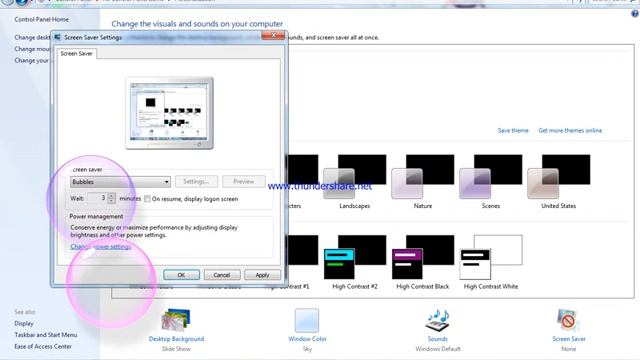Select the High Contrast White theme

point(491,262)
